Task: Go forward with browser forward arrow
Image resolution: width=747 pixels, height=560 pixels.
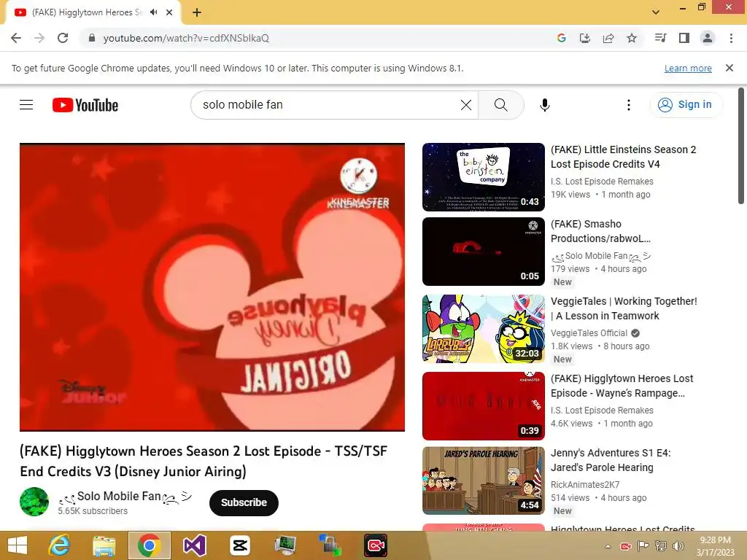Action: pos(39,38)
